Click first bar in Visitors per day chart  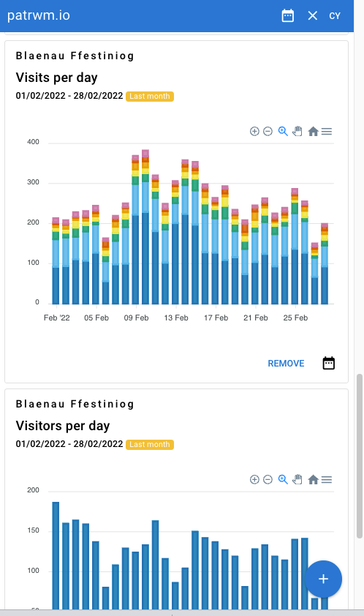56,555
